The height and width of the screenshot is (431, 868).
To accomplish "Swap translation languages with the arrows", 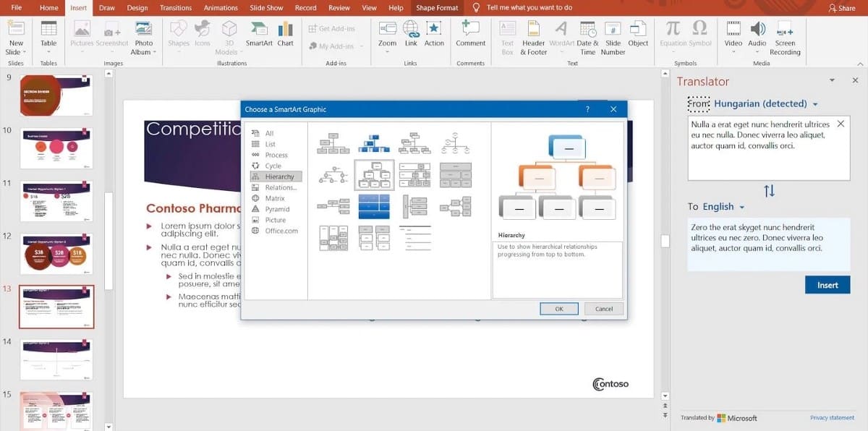I will pyautogui.click(x=768, y=191).
